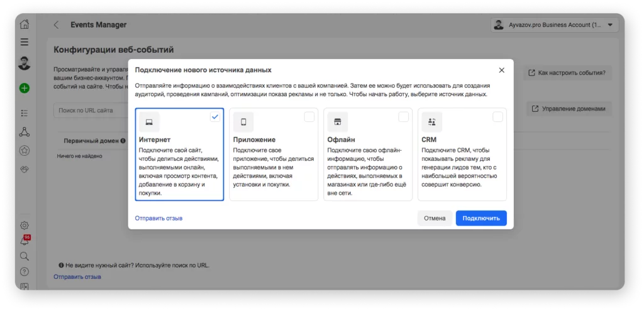The image size is (644, 311).
Task: Close the data source dialog
Action: click(501, 70)
